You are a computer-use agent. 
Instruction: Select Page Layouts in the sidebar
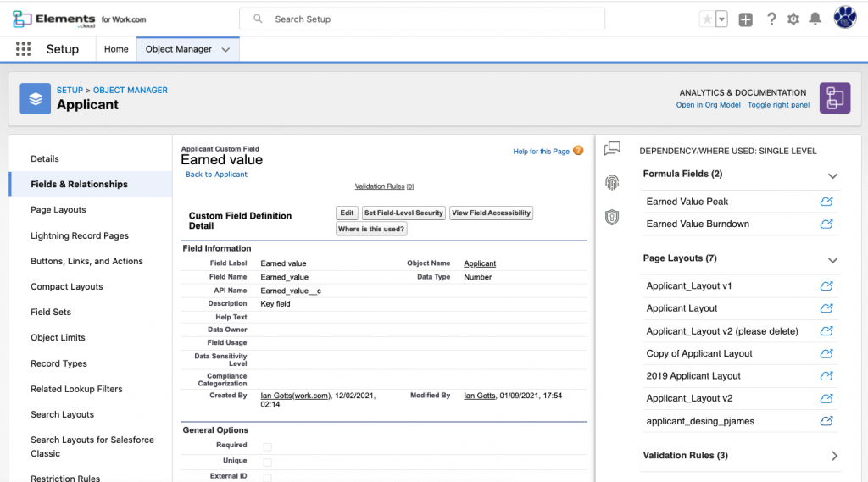[58, 210]
